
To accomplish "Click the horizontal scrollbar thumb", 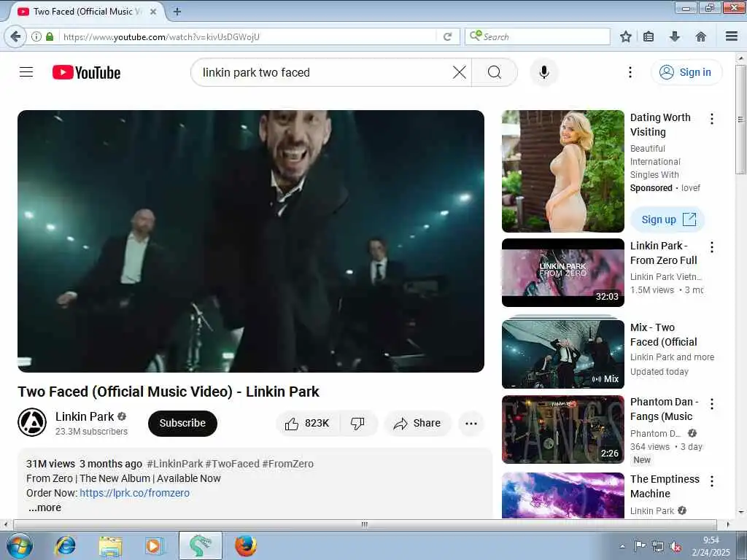I will coord(365,524).
